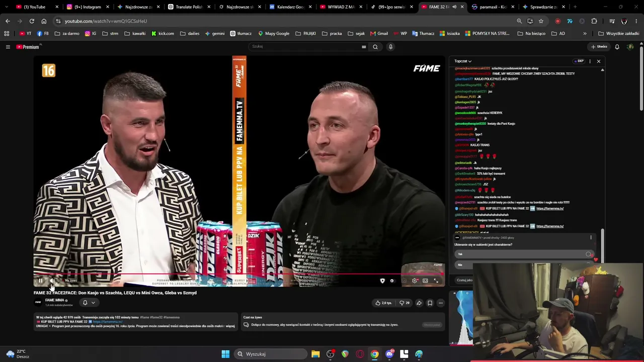This screenshot has width=644, height=362.
Task: Start voice search with the microphone
Action: coord(390,47)
